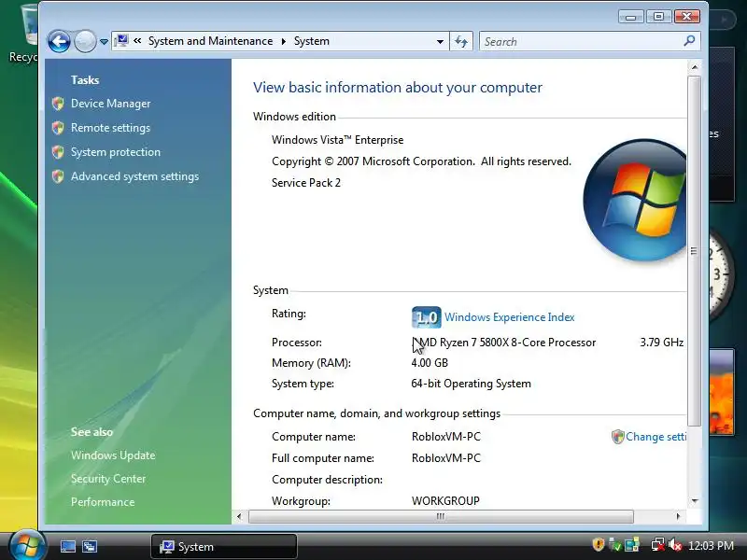Click the green-arrow tray icon left of Windows flag icon
Viewport: 747px width, 560px height.
(615, 544)
